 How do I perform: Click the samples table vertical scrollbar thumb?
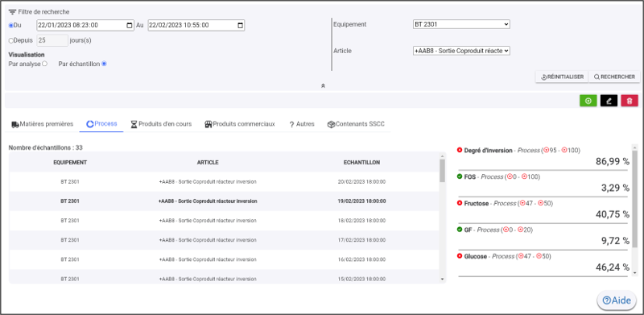pyautogui.click(x=442, y=171)
